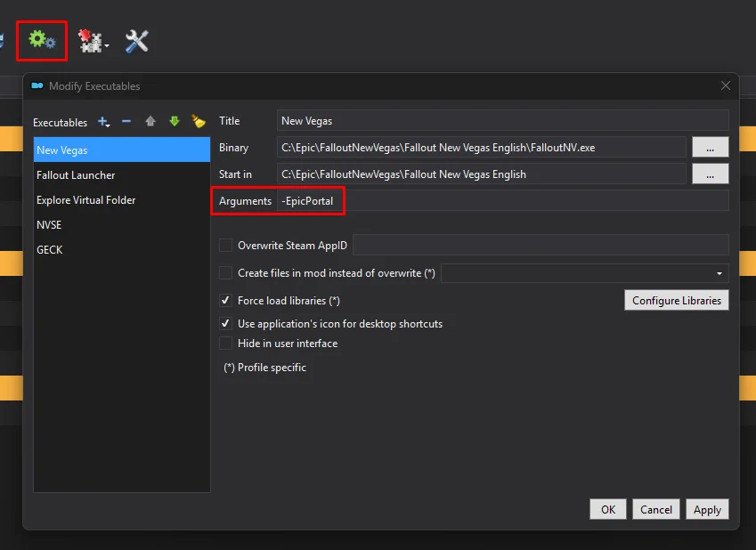Uncheck Force load libraries option
Screen dimensions: 756x550
click(x=226, y=301)
